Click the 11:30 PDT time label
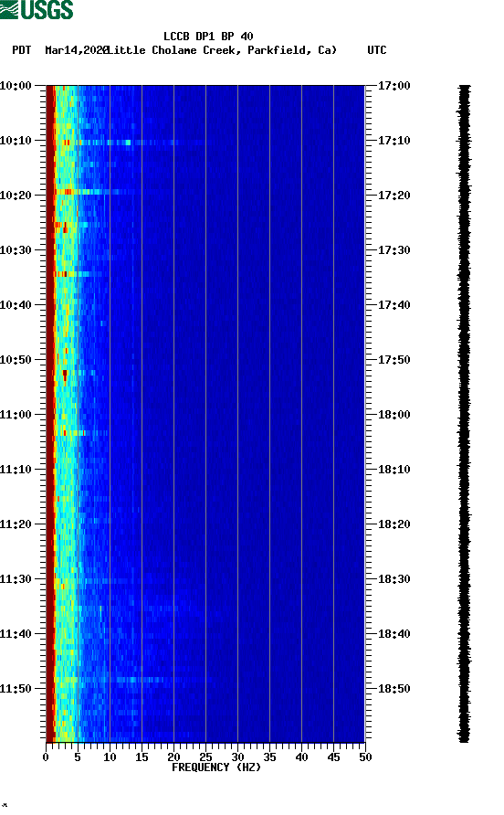Screen dimensions: 504x815 pos(16,579)
